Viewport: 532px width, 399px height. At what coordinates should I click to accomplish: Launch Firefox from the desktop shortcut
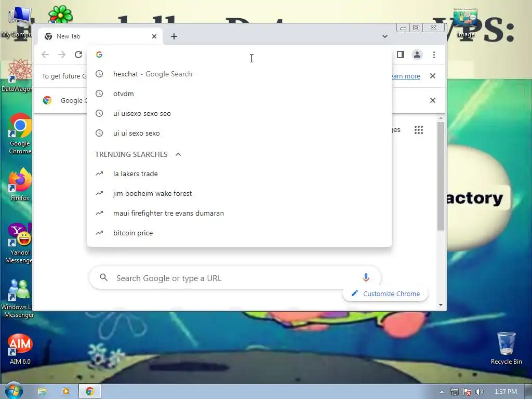coord(20,184)
